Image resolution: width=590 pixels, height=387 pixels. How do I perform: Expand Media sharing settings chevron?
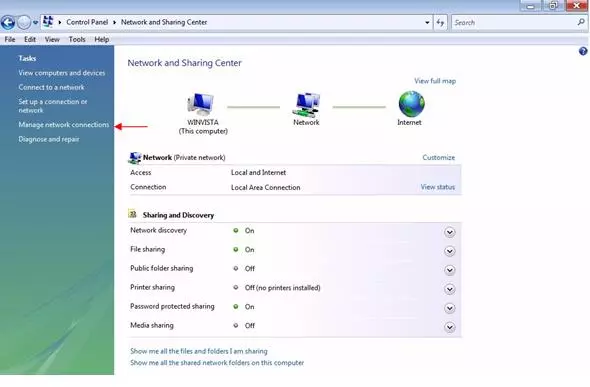(x=450, y=327)
